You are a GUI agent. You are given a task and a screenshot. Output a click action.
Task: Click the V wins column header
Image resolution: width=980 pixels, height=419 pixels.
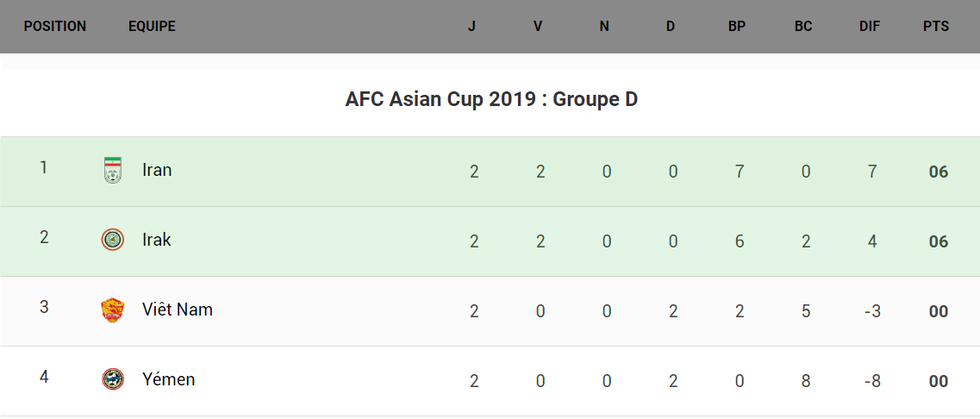click(x=538, y=27)
